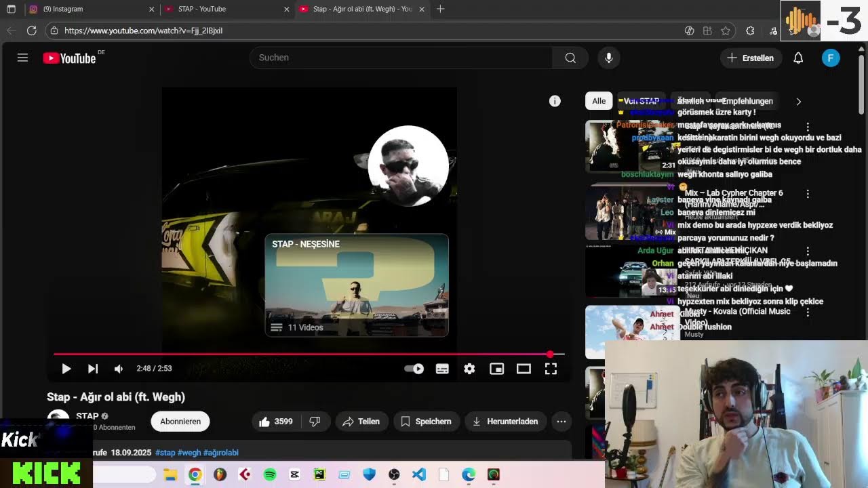Image resolution: width=868 pixels, height=488 pixels.
Task: Switch to the Instagram browser tab
Action: click(91, 9)
